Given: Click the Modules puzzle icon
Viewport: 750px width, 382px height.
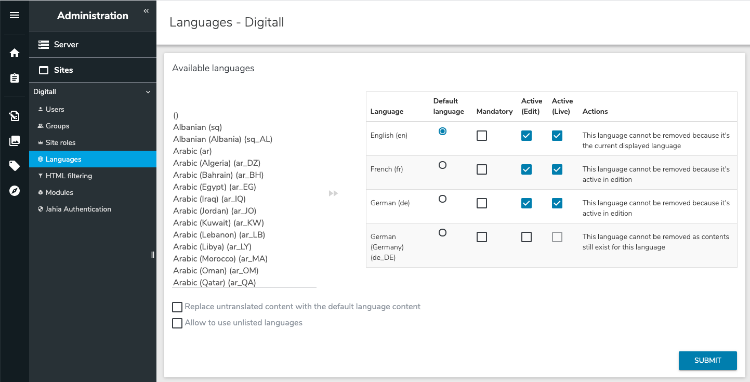Looking at the screenshot, I should point(40,192).
